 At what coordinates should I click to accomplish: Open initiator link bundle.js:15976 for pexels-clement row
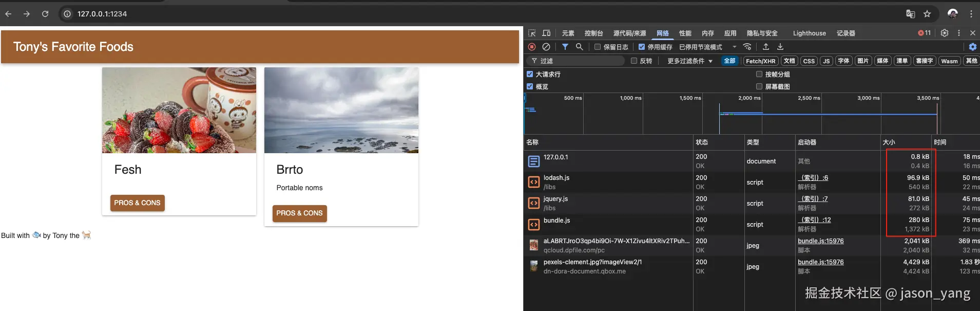[x=820, y=262]
